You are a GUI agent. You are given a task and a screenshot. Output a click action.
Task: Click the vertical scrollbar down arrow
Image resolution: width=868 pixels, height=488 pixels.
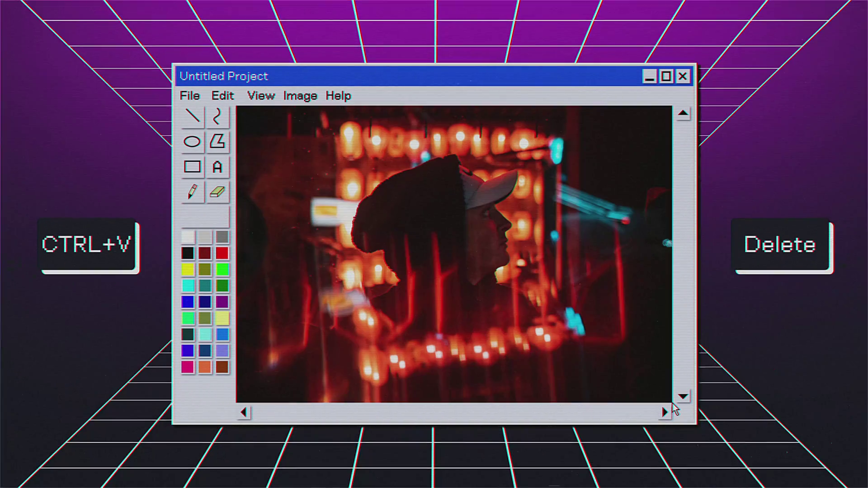click(x=683, y=396)
